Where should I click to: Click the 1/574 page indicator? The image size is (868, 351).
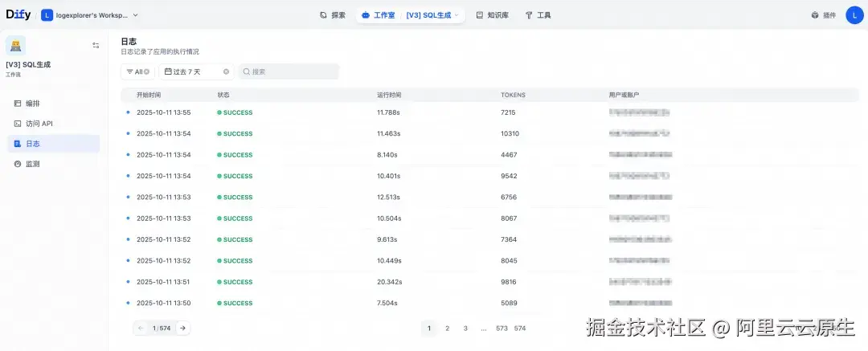(x=162, y=329)
